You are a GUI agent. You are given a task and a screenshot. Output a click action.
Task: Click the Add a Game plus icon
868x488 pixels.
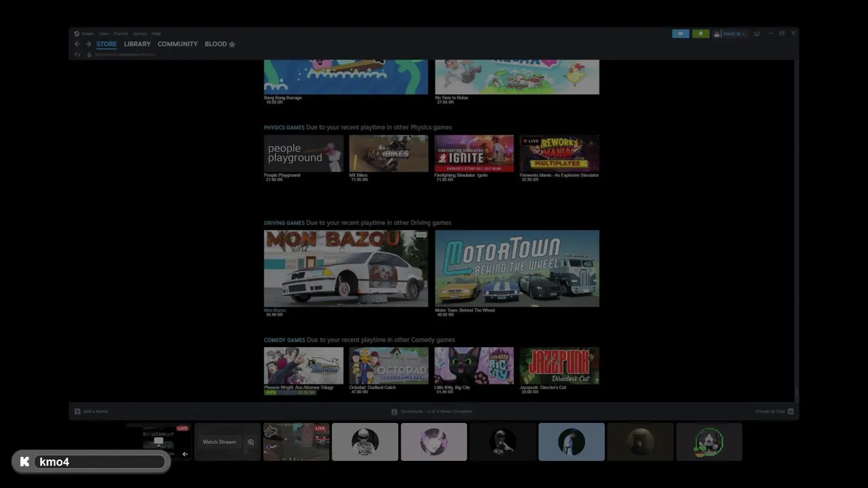click(x=77, y=411)
